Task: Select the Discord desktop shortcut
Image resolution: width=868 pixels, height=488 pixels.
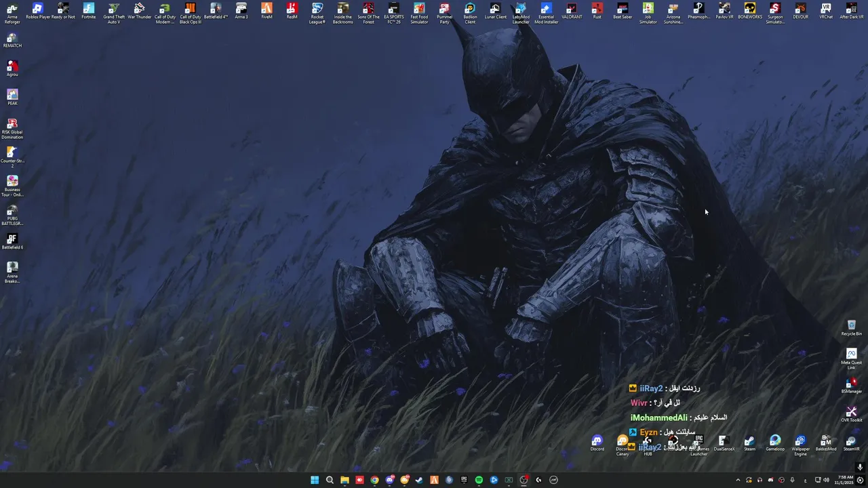Action: tap(597, 443)
